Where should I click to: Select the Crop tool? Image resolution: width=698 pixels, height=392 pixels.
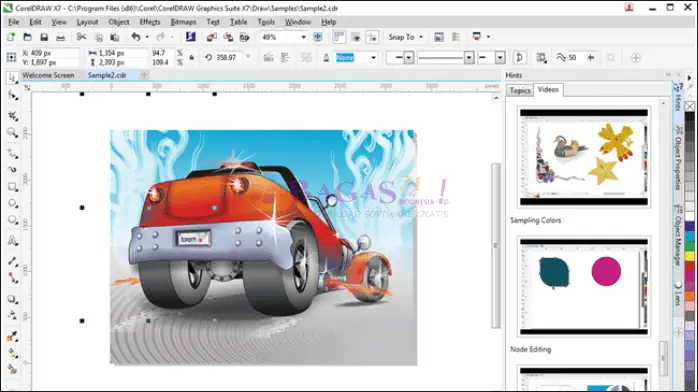pos(12,115)
